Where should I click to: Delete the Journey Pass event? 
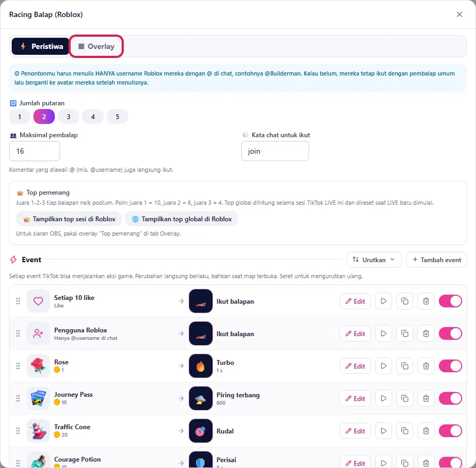click(426, 398)
